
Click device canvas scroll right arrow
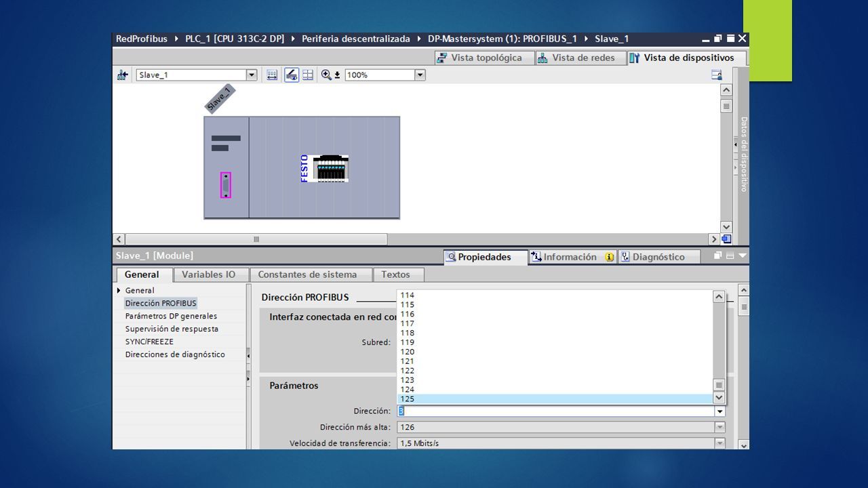click(714, 239)
